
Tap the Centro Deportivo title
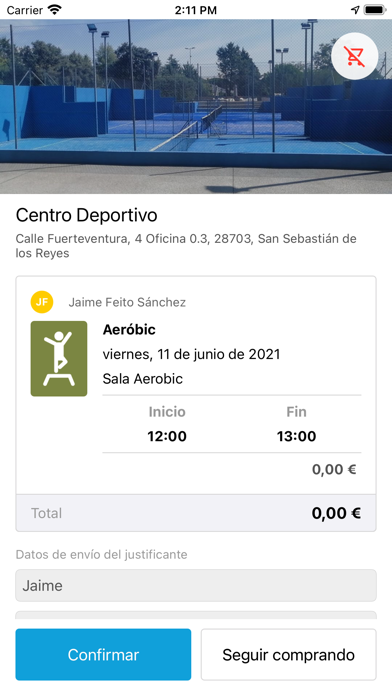(87, 215)
